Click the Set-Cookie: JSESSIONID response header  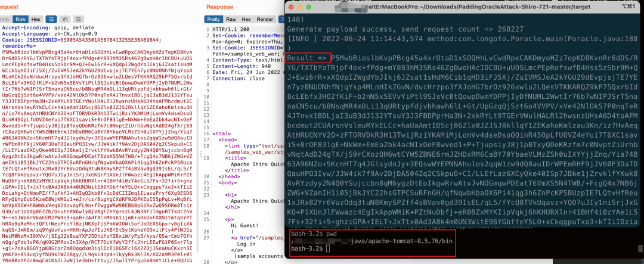pos(248,48)
